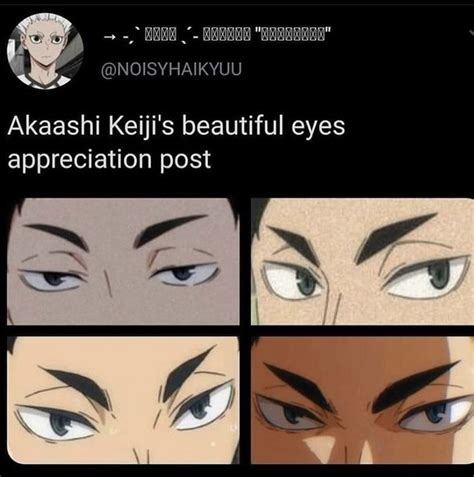The width and height of the screenshot is (474, 477).
Task: Click the quoted portion of the display name
Action: [293, 33]
